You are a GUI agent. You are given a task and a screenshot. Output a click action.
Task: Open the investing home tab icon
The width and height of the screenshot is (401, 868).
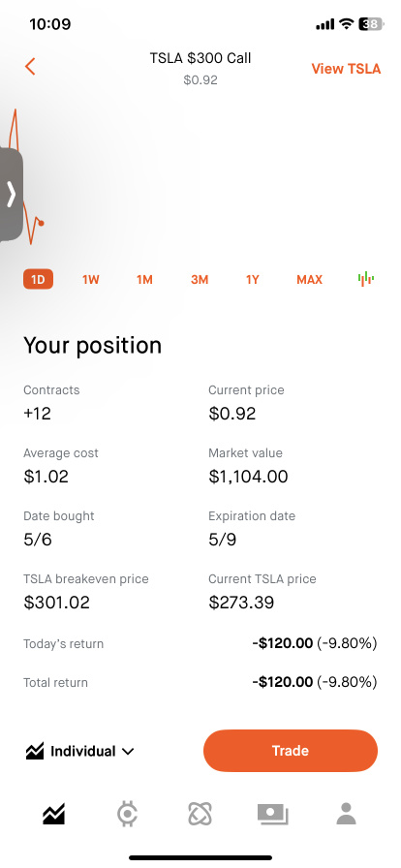[53, 815]
